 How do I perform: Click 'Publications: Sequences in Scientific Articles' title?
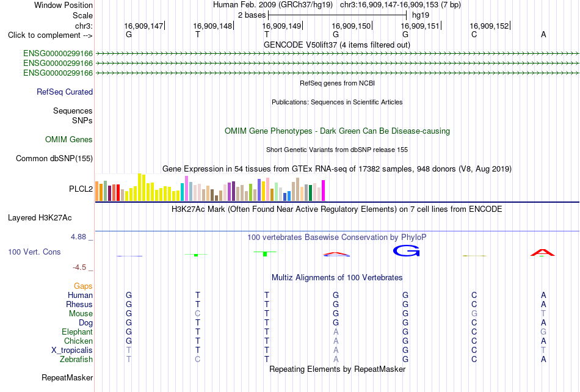tap(337, 102)
